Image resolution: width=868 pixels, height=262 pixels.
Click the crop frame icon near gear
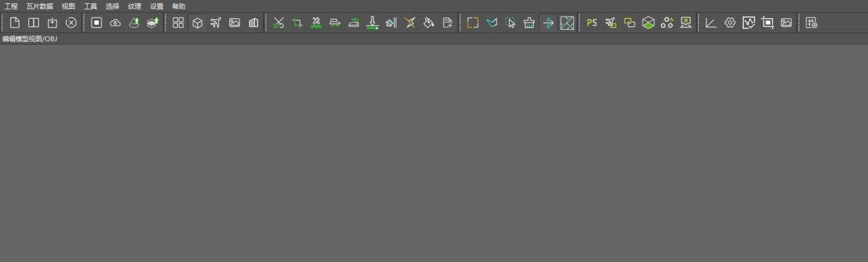(x=767, y=23)
